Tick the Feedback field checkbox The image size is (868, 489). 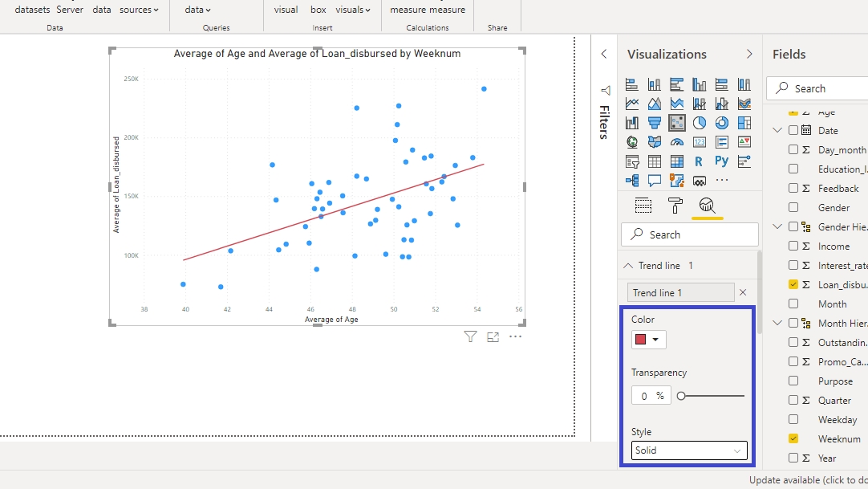[793, 189]
